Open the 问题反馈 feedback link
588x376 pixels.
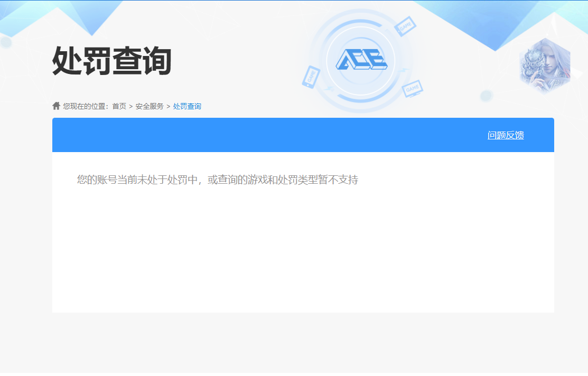pyautogui.click(x=506, y=135)
